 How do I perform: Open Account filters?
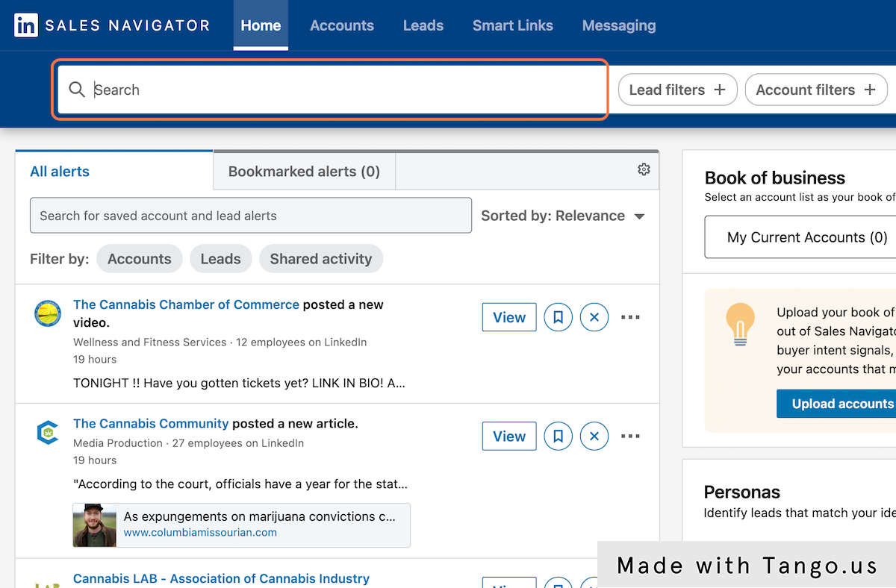point(816,90)
